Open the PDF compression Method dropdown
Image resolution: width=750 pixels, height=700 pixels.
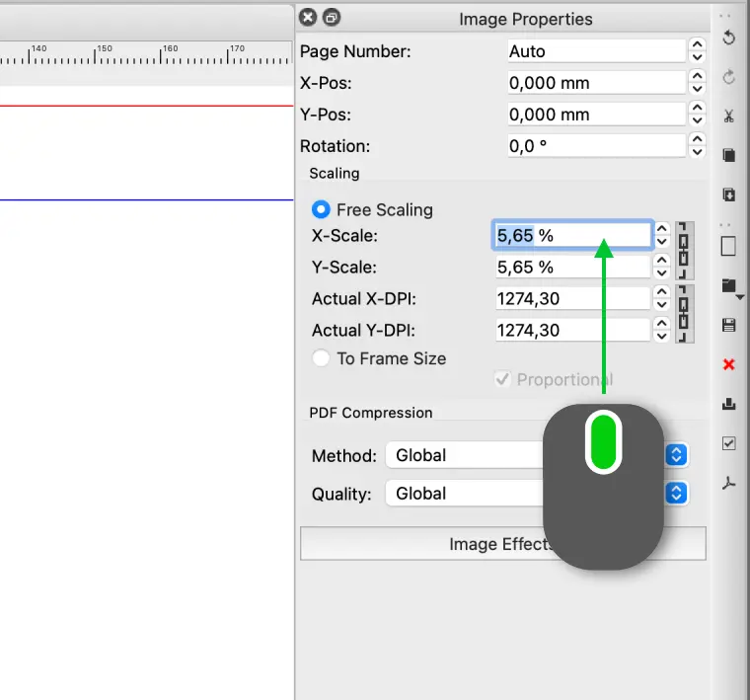tap(675, 455)
